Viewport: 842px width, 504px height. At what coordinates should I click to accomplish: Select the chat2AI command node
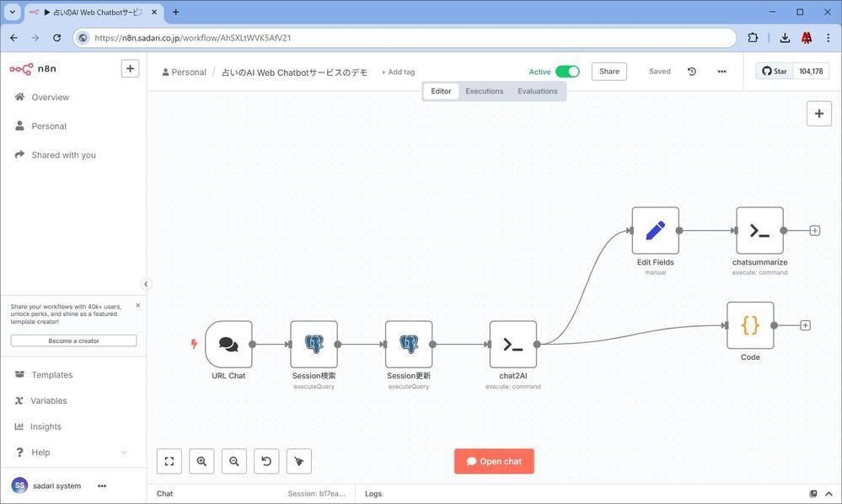coord(512,344)
